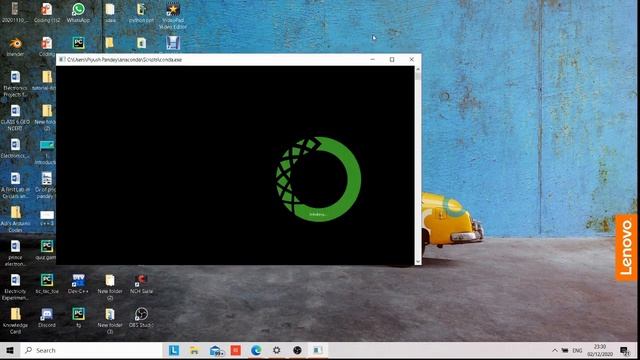Open the WhatsApp desktop shortcut
This screenshot has height=360, width=640.
click(x=78, y=13)
